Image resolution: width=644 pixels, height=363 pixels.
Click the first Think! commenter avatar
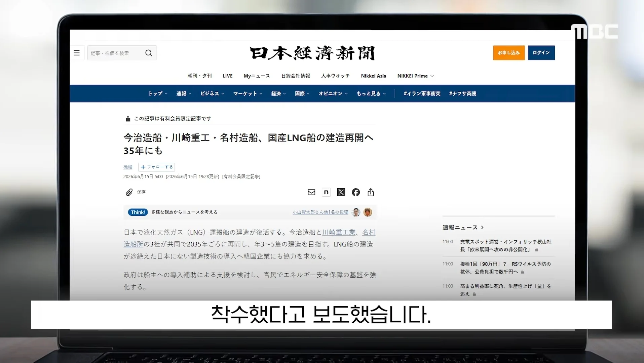[356, 212]
